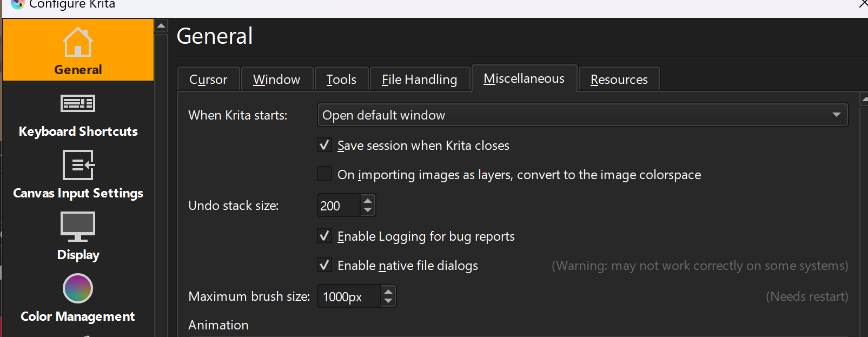This screenshot has height=337, width=868.
Task: Open Canvas Input Settings icon
Action: [x=78, y=164]
